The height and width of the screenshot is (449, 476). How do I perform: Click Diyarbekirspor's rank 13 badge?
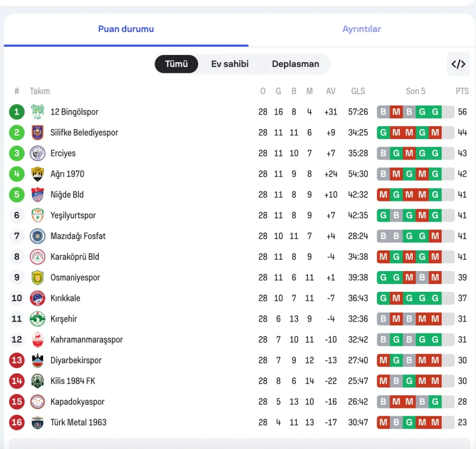tap(17, 360)
